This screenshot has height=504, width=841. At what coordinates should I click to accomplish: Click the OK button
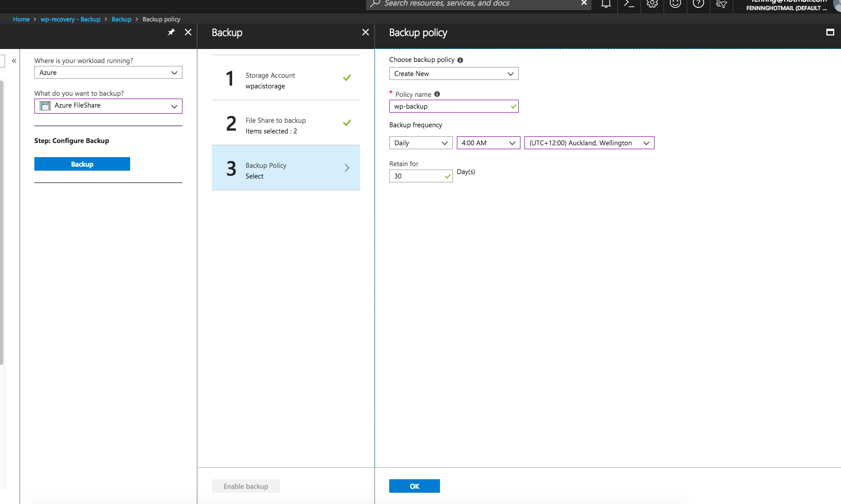[415, 486]
